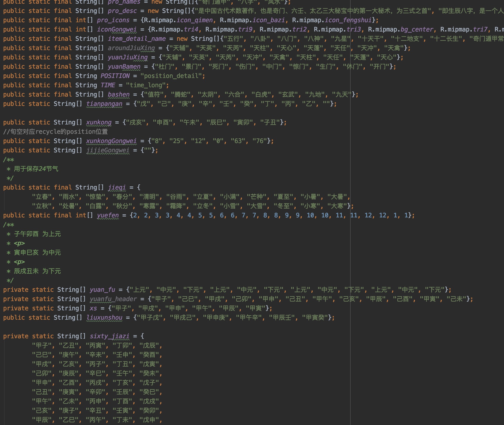Image resolution: width=504 pixels, height=425 pixels.
Task: Click the "九天" string in bashen
Action: pos(342,95)
